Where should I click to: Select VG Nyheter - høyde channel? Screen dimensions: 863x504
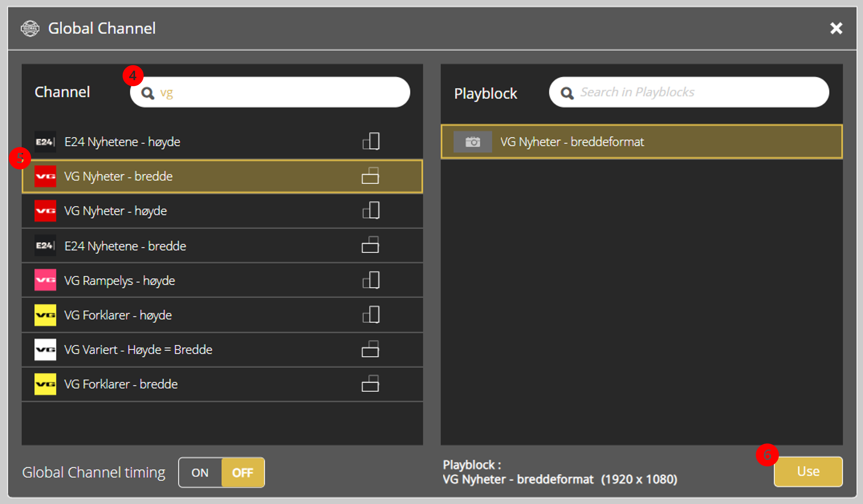[222, 211]
